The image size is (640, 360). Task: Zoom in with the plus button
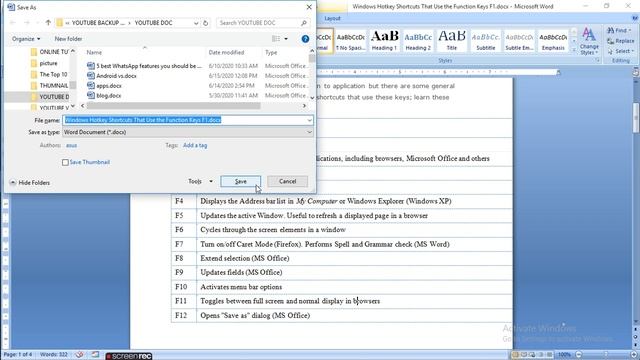(634, 355)
